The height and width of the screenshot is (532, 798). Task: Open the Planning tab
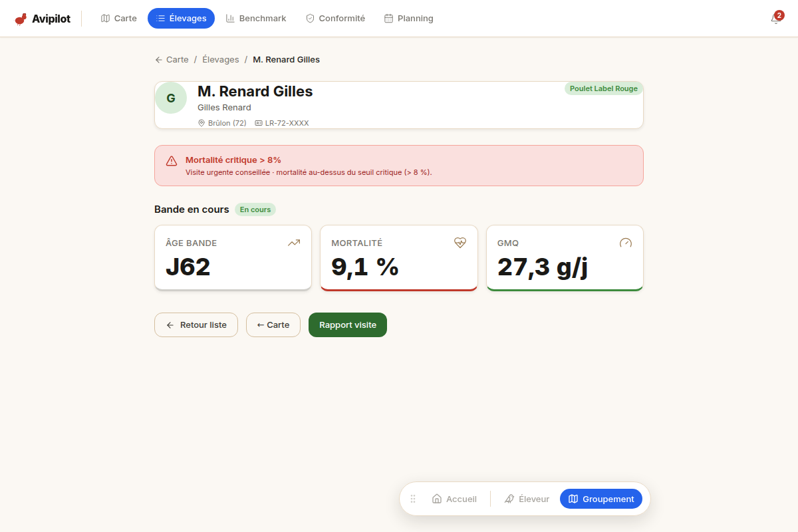pyautogui.click(x=409, y=19)
